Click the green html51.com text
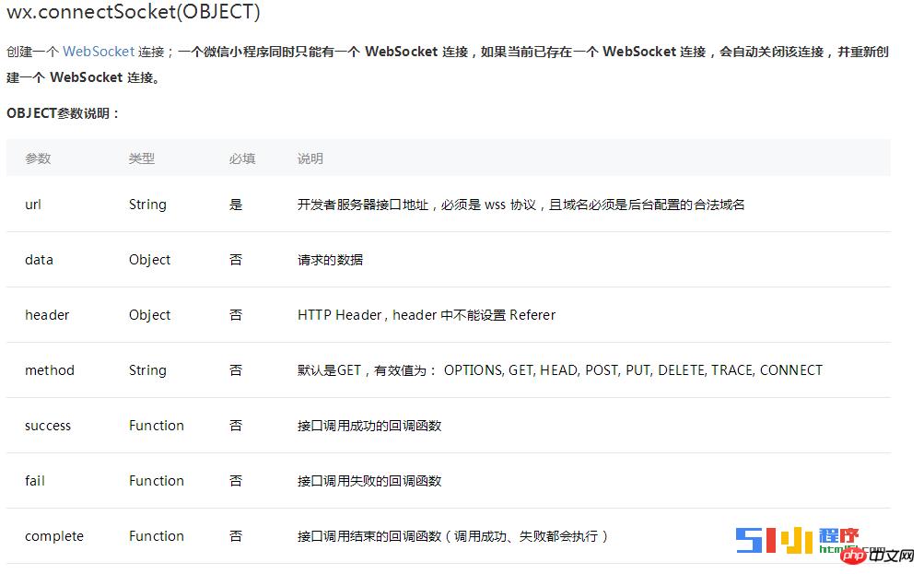The image size is (924, 574). (834, 549)
